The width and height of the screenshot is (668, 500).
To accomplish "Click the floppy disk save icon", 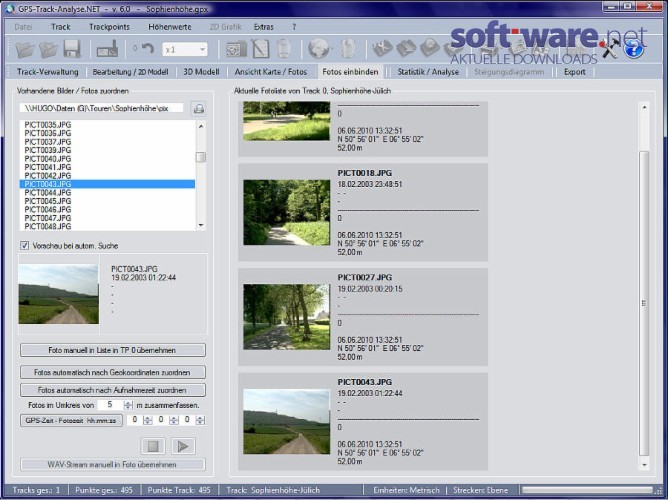I will pos(72,49).
